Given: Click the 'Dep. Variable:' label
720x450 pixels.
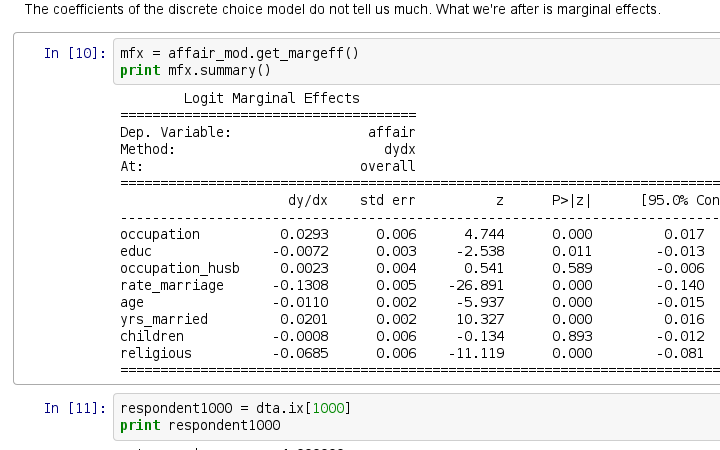Looking at the screenshot, I should [x=175, y=132].
